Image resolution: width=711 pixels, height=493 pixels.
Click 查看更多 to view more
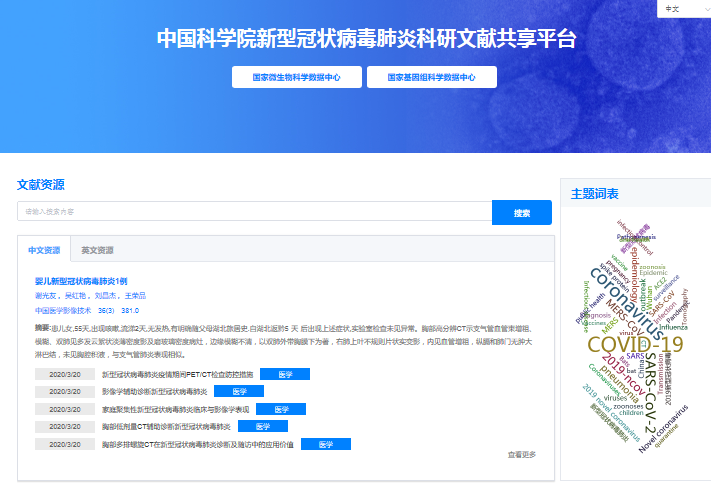point(521,455)
